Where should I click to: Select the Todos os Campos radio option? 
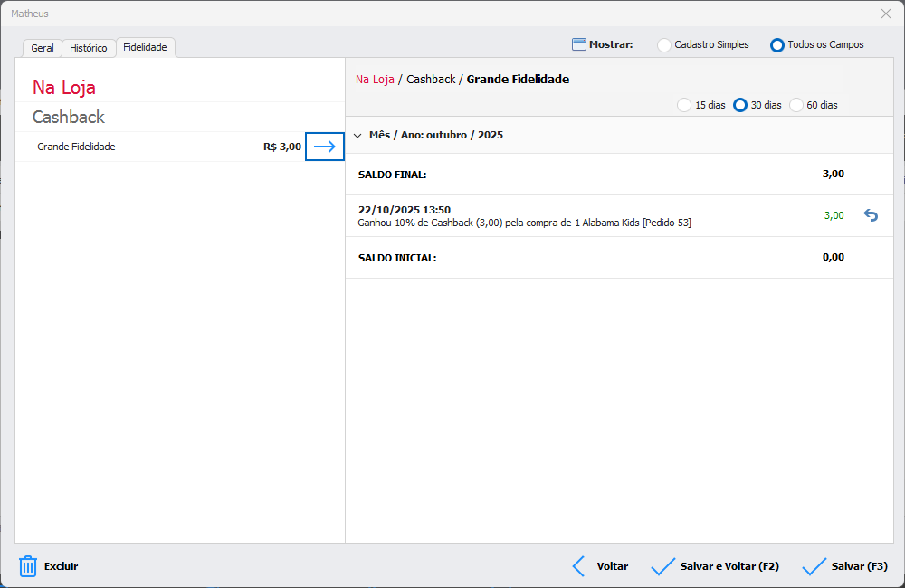point(777,44)
